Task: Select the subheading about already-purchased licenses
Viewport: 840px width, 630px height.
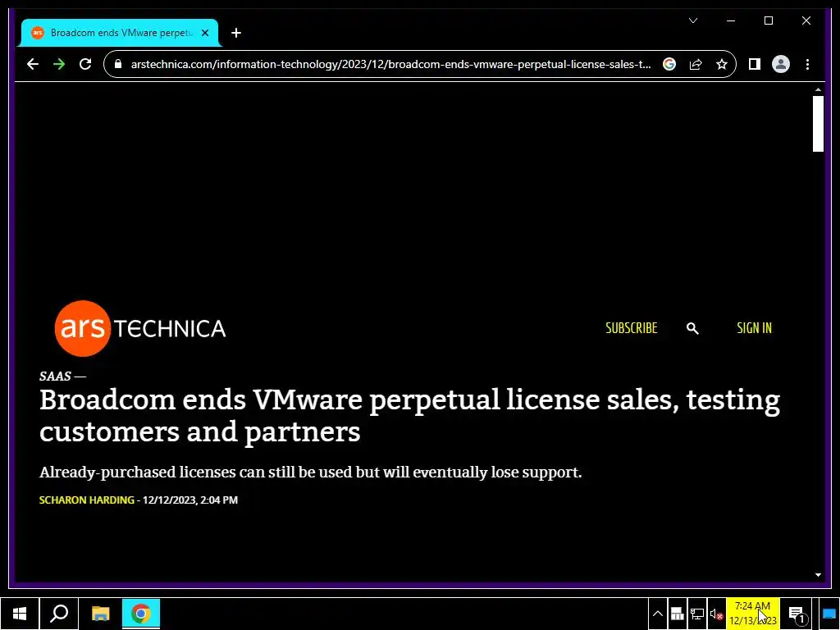Action: pos(310,472)
